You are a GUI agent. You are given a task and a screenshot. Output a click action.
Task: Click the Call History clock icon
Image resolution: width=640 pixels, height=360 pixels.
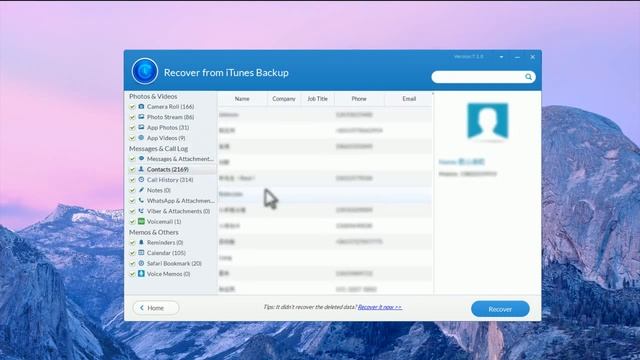click(x=141, y=180)
